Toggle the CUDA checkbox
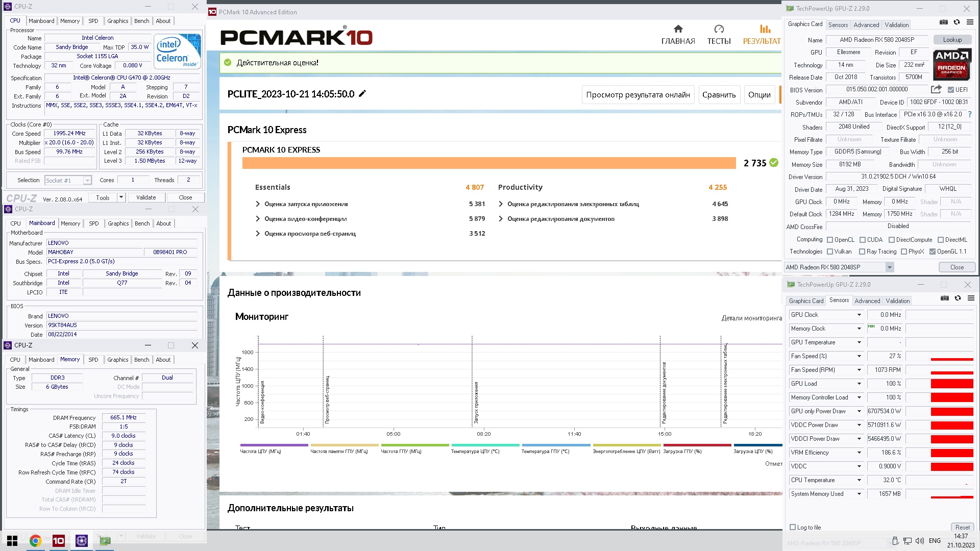The image size is (980, 551). click(863, 240)
